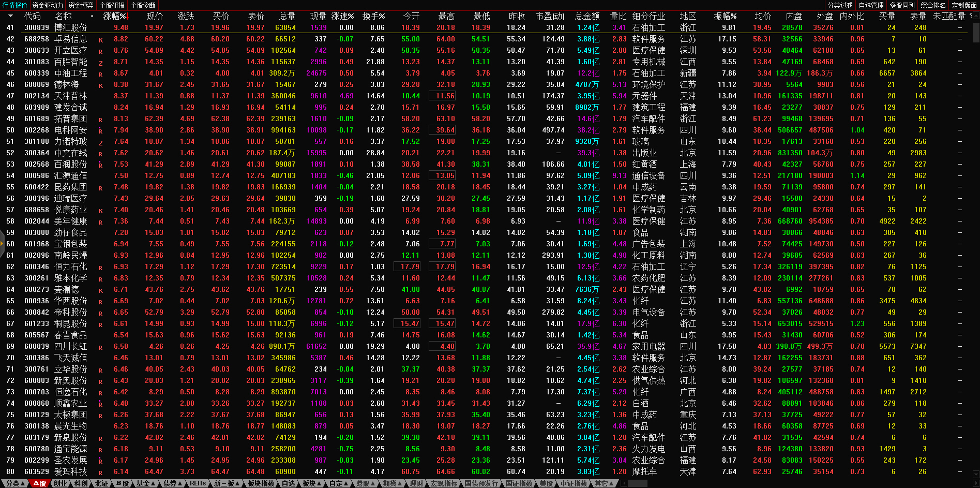The image size is (980, 488).
Task: Expand the 分类 tab menu
Action: pos(15,483)
